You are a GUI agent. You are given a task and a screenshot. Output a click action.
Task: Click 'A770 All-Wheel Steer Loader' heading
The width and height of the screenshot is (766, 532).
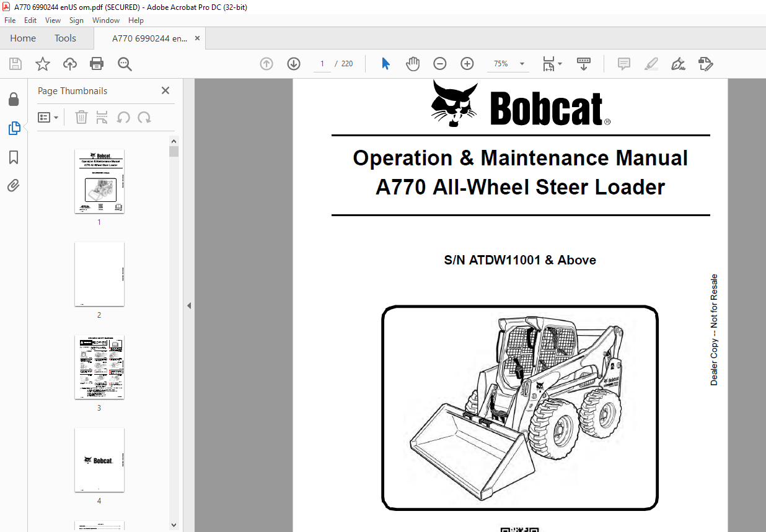point(520,187)
